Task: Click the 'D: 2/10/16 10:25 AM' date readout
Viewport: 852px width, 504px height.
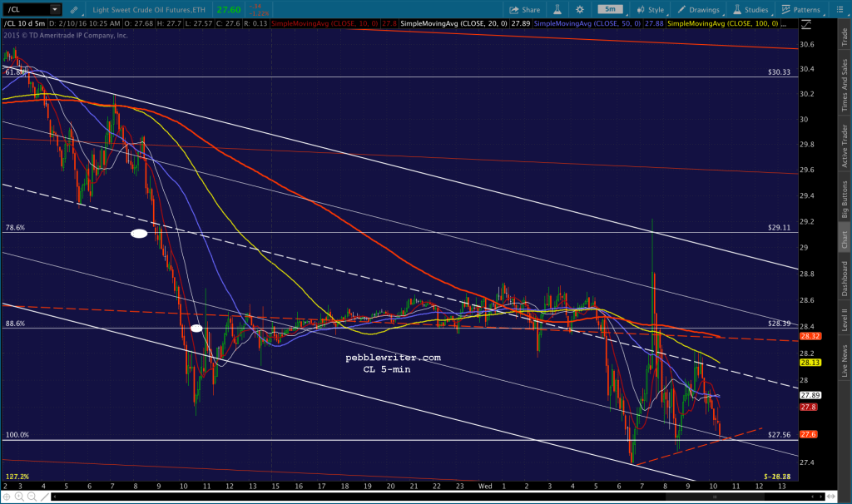Action: [86, 24]
